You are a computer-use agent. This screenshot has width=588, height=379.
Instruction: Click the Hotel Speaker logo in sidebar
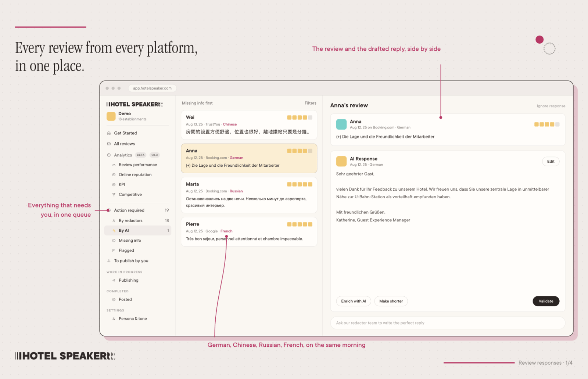135,104
